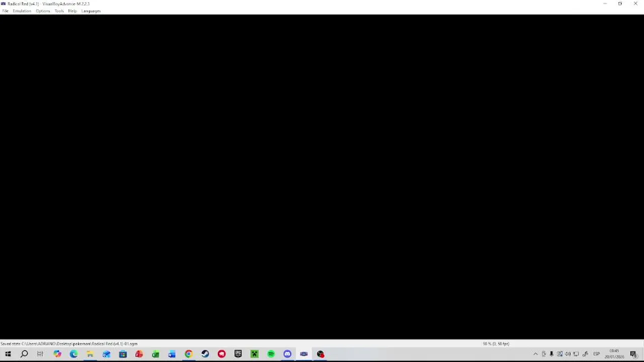Open Minecraft from the taskbar

254,354
